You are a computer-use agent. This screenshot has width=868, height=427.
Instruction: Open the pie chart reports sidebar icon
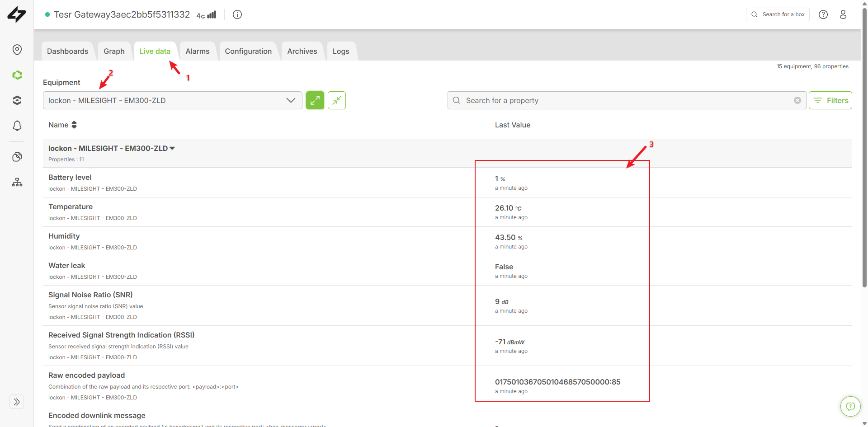[x=17, y=157]
